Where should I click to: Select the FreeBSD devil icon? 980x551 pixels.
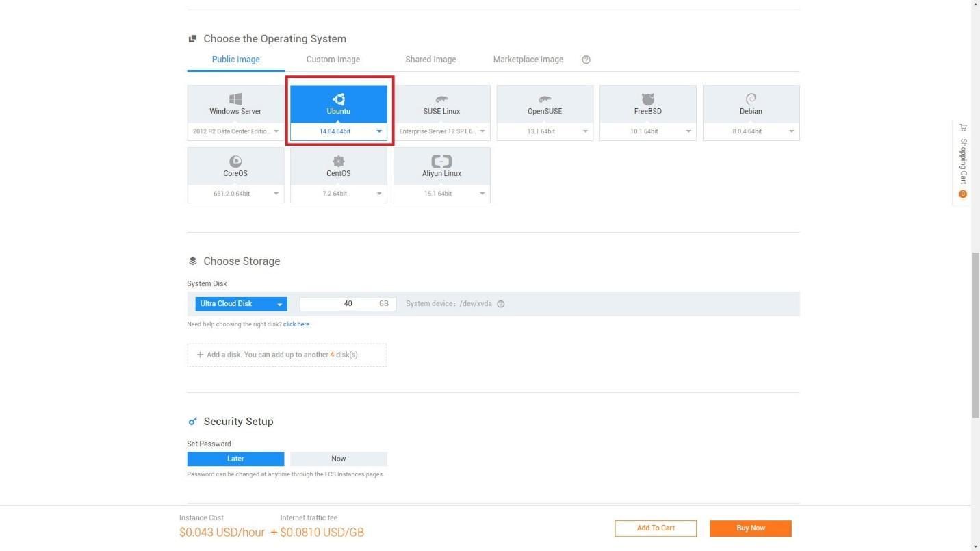click(647, 99)
